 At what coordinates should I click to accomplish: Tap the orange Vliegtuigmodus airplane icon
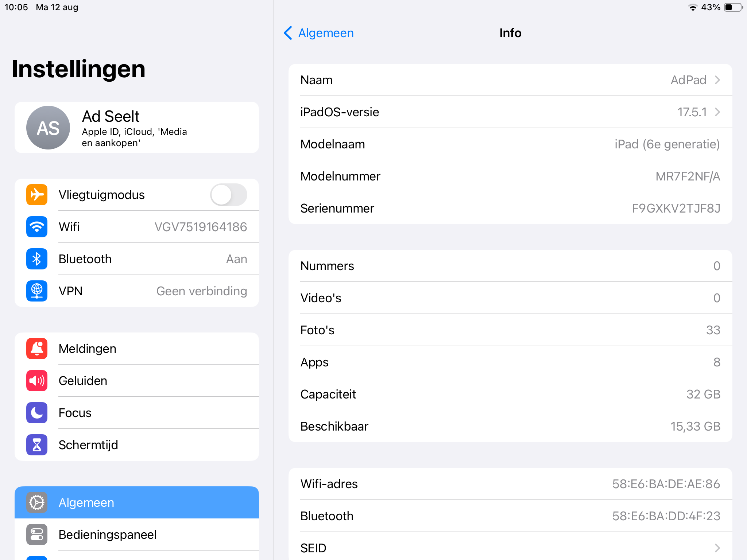tap(37, 195)
